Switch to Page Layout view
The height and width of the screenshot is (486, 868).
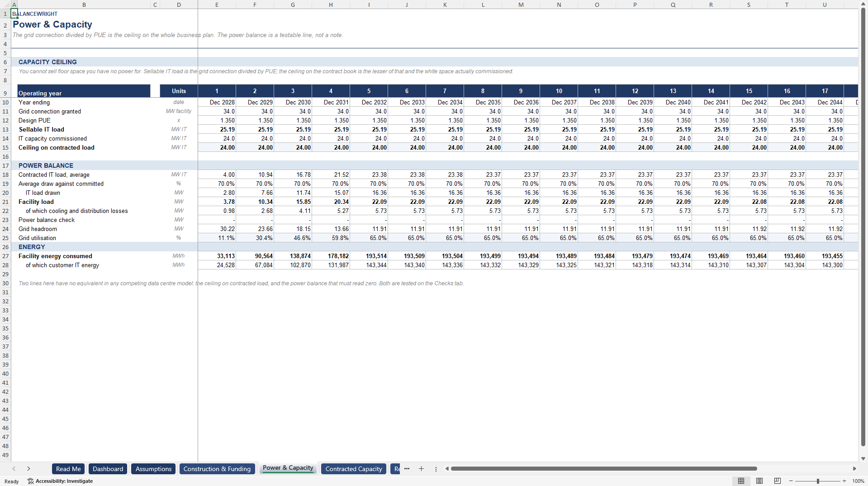click(759, 481)
